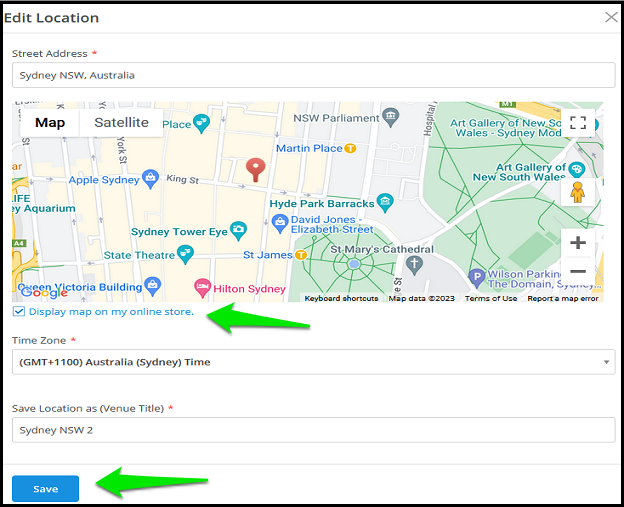This screenshot has width=624, height=507.
Task: Click the St Mary's Cathedral marker
Action: (x=414, y=265)
